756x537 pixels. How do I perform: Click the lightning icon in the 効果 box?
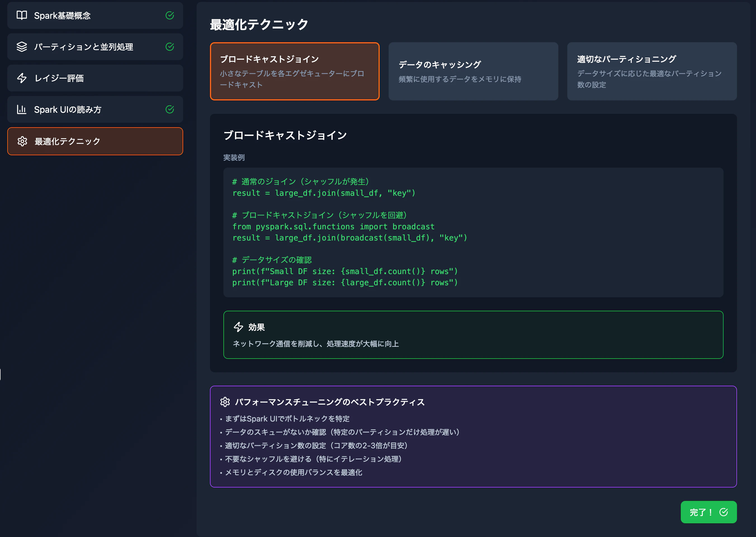point(239,327)
